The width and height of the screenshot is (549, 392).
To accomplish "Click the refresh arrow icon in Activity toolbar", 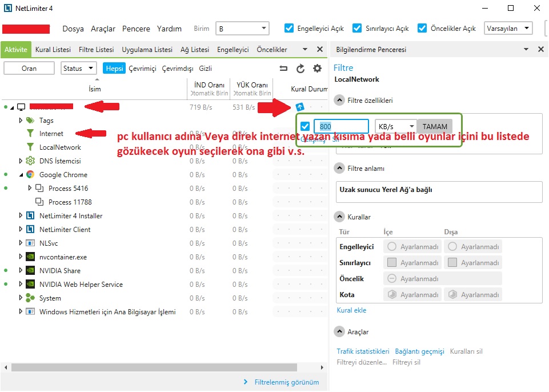I will click(300, 69).
